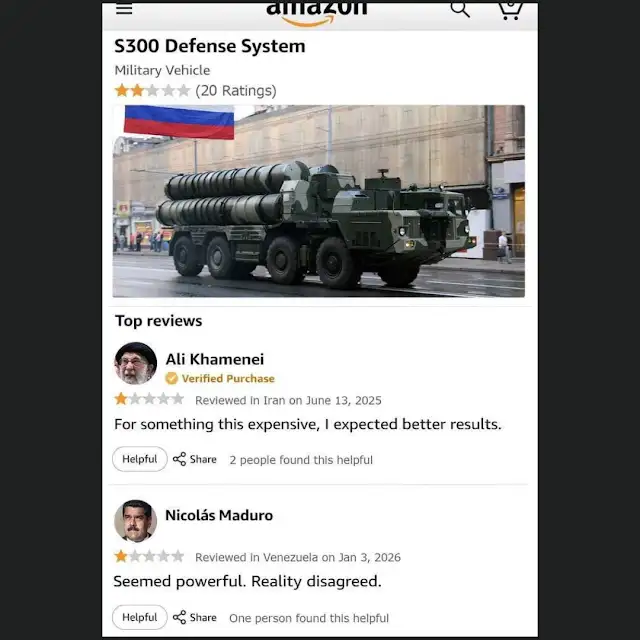Open Ali Khamenei's reviewer avatar

136,363
